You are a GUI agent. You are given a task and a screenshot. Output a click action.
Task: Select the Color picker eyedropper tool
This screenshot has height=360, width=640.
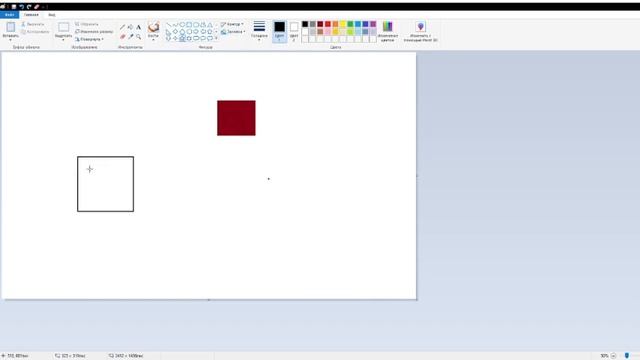click(131, 36)
